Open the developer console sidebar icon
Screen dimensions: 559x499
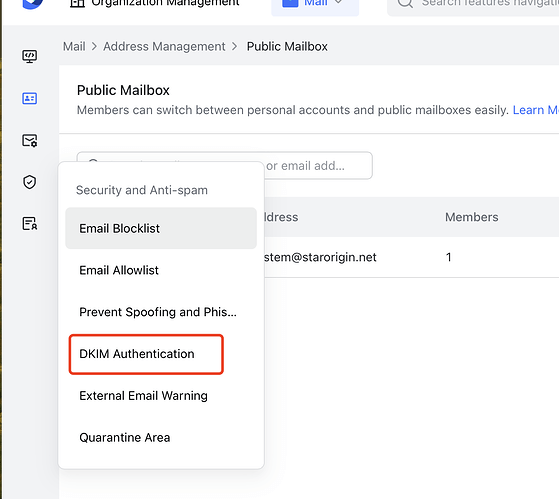coord(30,56)
